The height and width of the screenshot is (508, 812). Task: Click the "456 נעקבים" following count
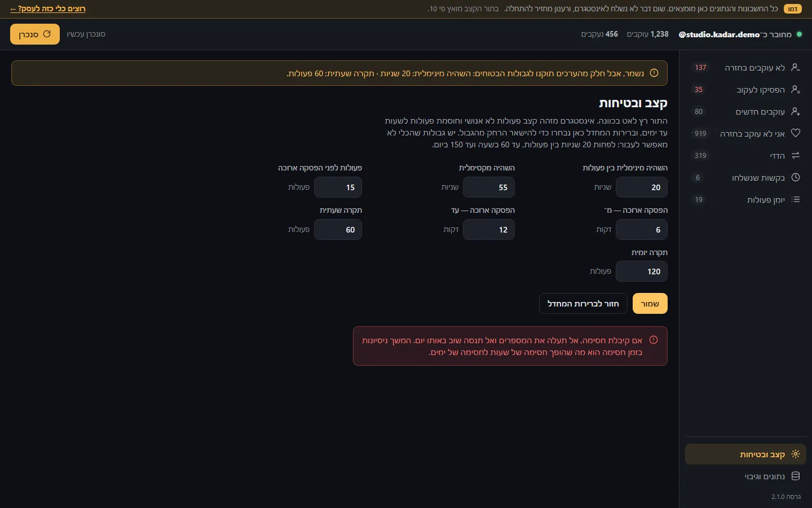(x=599, y=34)
